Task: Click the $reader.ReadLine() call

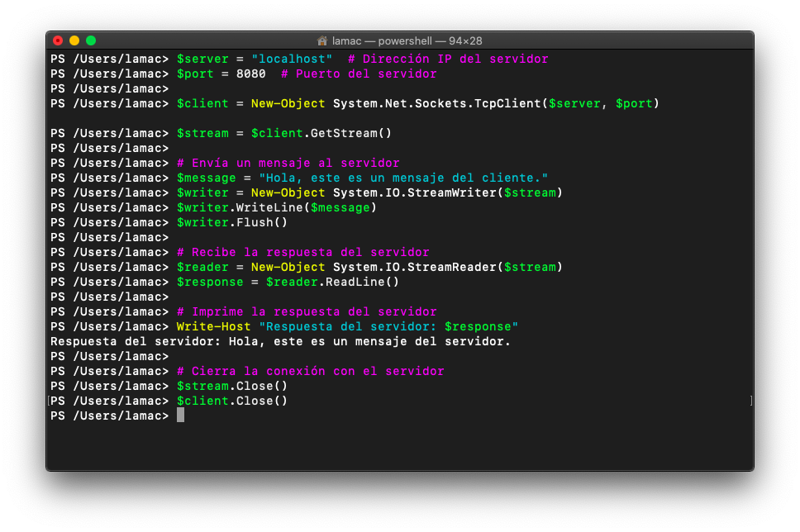Action: click(333, 282)
